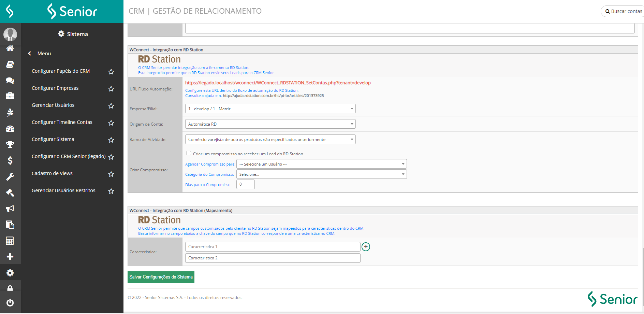Favorite Configurar Papéis do CRM with star
644x314 pixels.
click(111, 72)
